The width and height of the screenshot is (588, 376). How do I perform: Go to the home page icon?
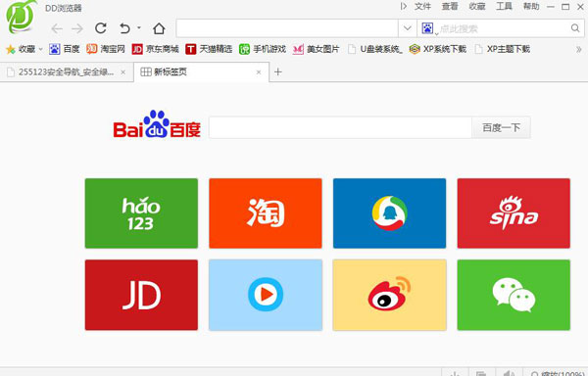coord(159,28)
